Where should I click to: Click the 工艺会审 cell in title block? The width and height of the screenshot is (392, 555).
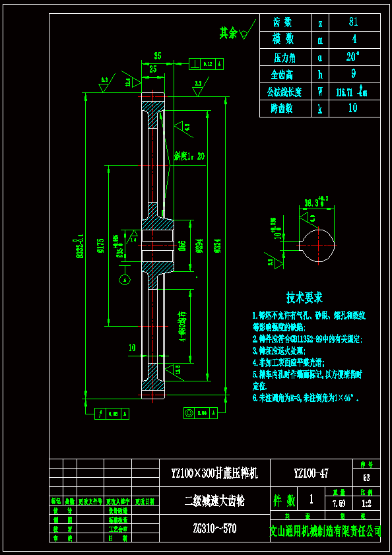[x=118, y=529]
